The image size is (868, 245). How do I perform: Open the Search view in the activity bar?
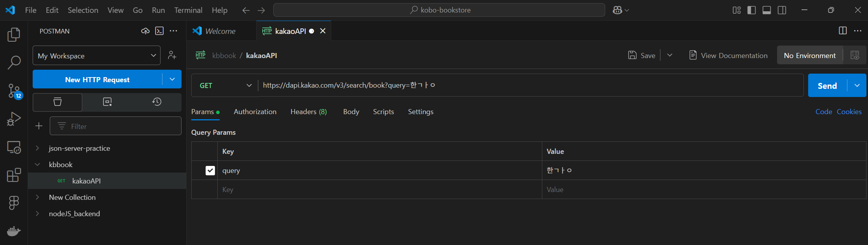[x=14, y=62]
